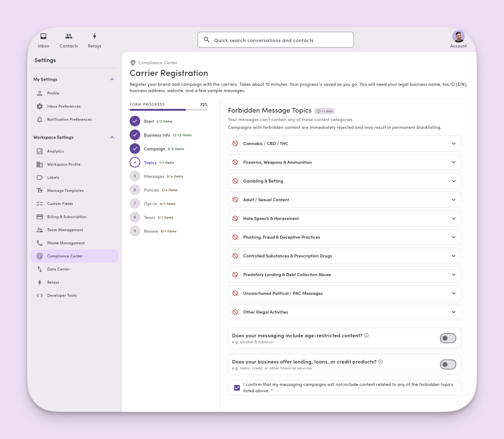
Task: Click the Compliance Center breadcrumb link
Action: click(158, 63)
